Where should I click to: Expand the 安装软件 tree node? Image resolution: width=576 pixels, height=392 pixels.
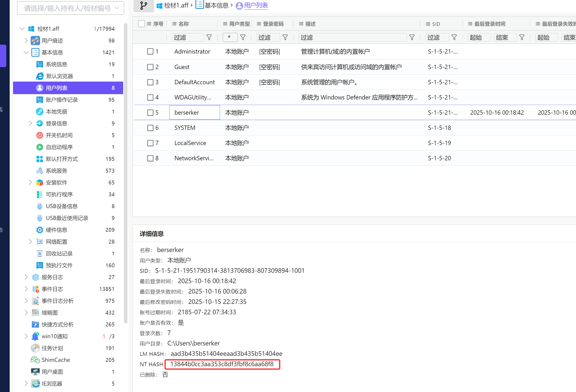[30, 183]
